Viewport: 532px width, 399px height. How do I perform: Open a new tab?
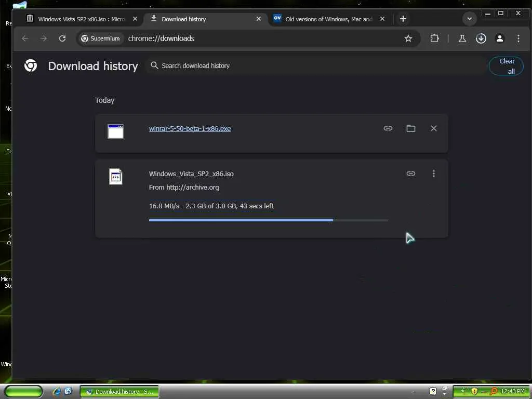tap(403, 19)
